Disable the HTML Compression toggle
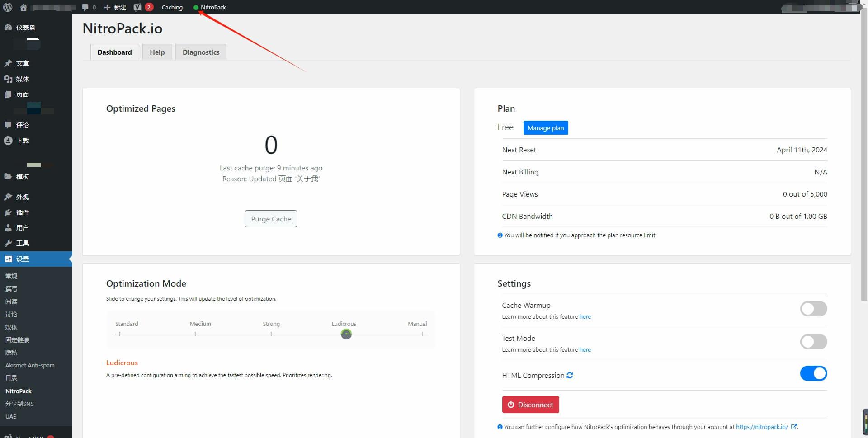This screenshot has height=438, width=868. (813, 374)
